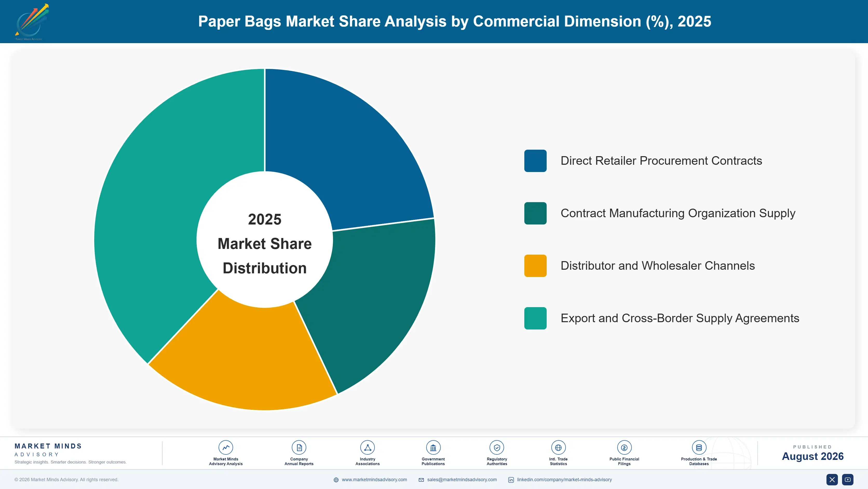Click the orange Distributor and Wholesaler swatch

pyautogui.click(x=535, y=266)
